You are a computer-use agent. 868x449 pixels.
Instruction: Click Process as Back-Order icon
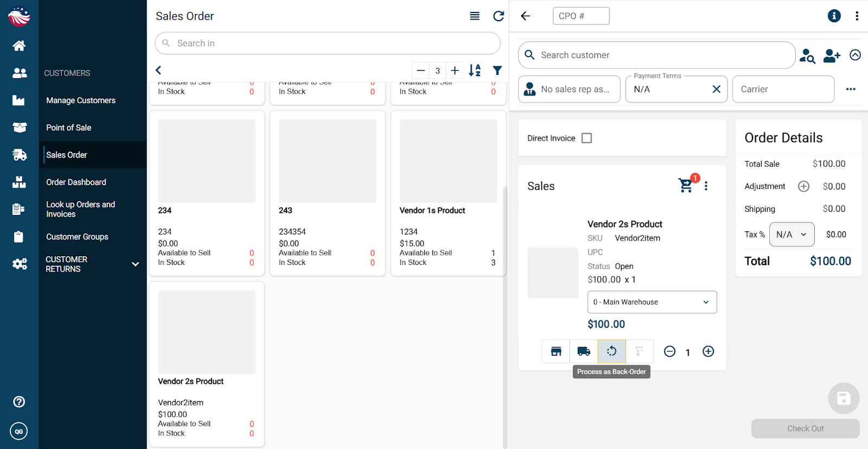point(611,351)
